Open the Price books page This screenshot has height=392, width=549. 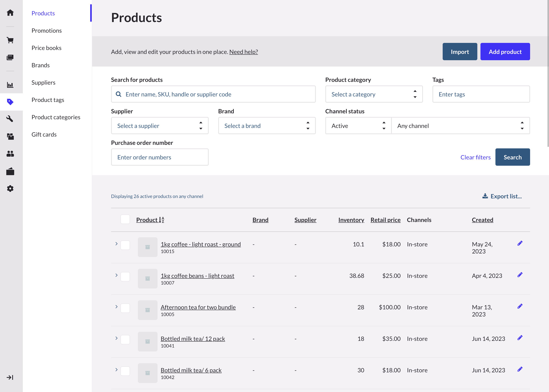pos(46,48)
